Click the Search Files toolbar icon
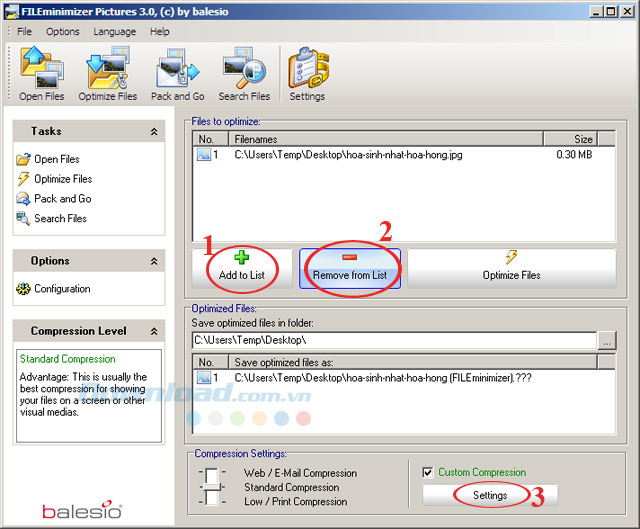 click(x=244, y=68)
